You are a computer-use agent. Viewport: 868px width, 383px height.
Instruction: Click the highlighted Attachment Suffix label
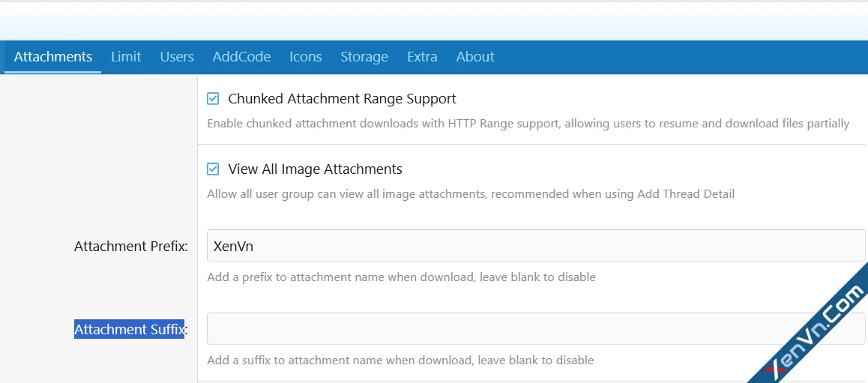(130, 329)
